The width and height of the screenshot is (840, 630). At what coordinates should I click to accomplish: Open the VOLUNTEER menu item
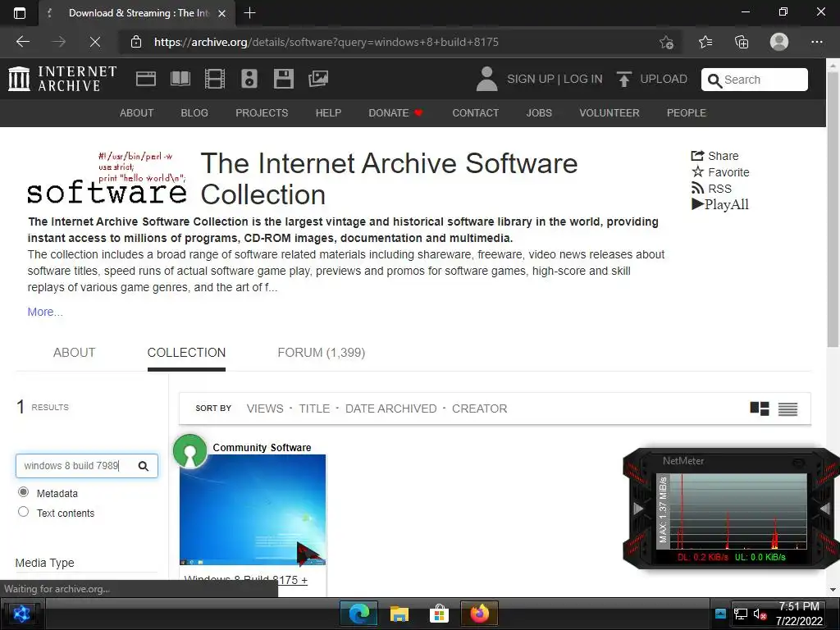click(609, 113)
